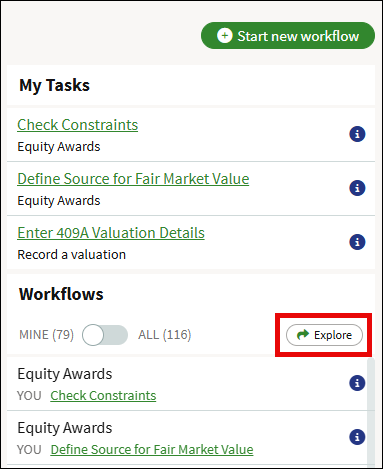
Task: Open Enter 409A Valuation Details link
Action: (111, 233)
